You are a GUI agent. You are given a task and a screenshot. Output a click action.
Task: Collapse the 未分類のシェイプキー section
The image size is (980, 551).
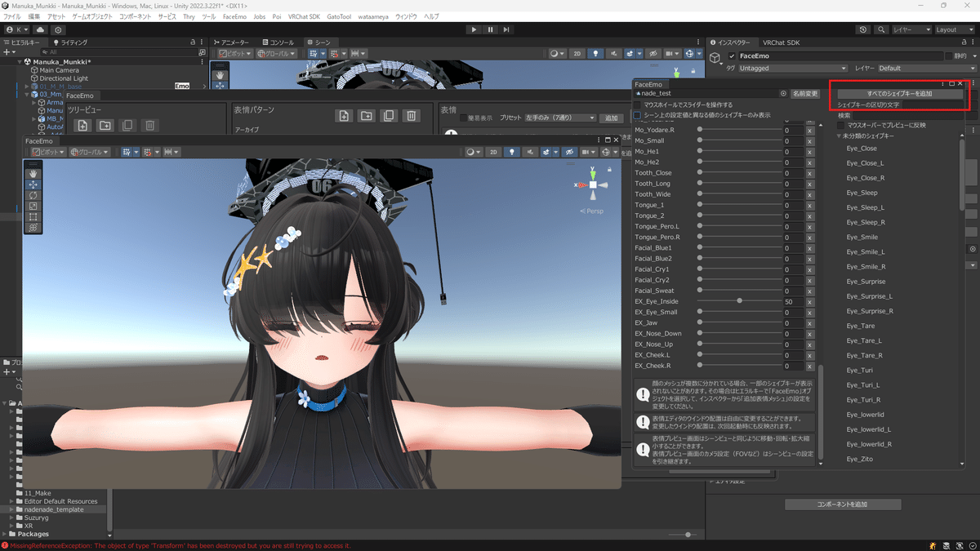(x=839, y=136)
